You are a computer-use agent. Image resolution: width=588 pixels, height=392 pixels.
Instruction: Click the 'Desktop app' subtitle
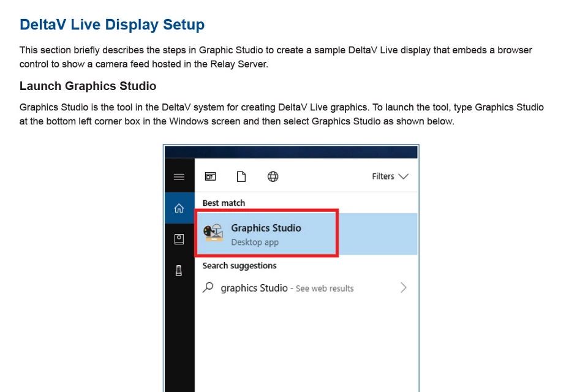pos(255,242)
